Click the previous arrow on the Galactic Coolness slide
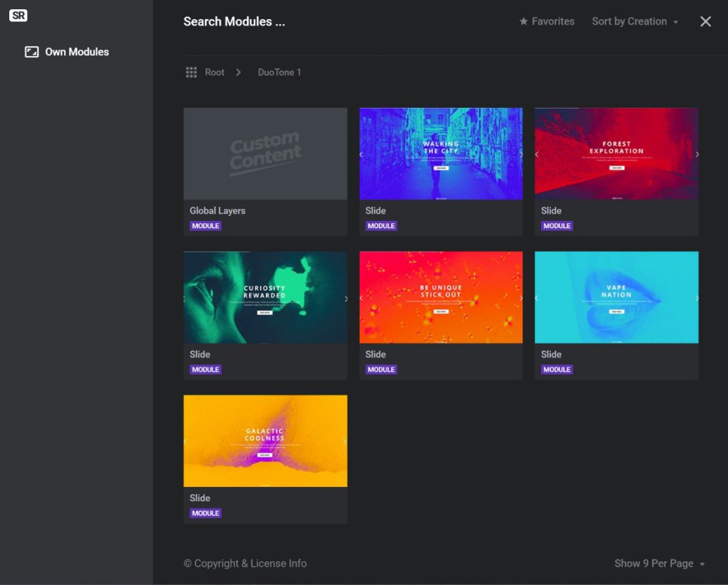 (186, 441)
